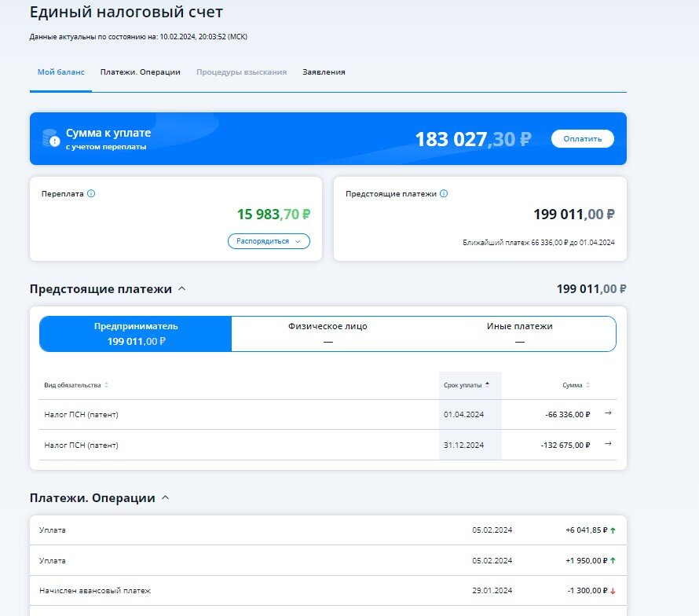Click the -132 675,00 ₽ amount

click(x=565, y=445)
